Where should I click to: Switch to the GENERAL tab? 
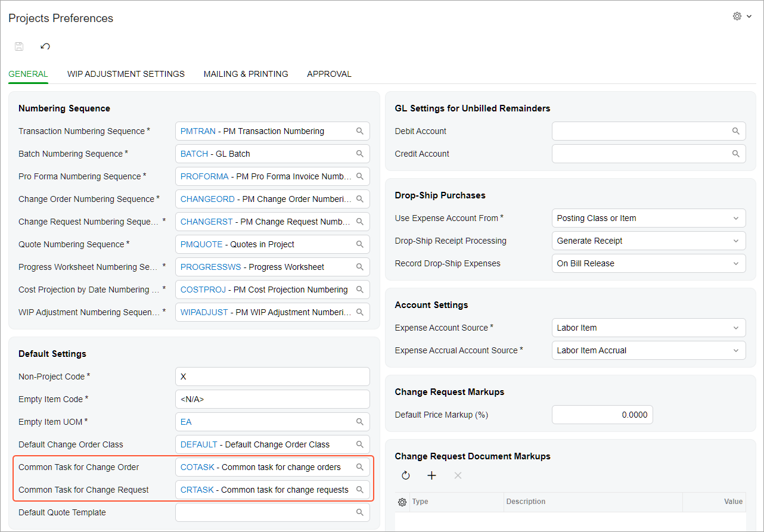pos(28,74)
